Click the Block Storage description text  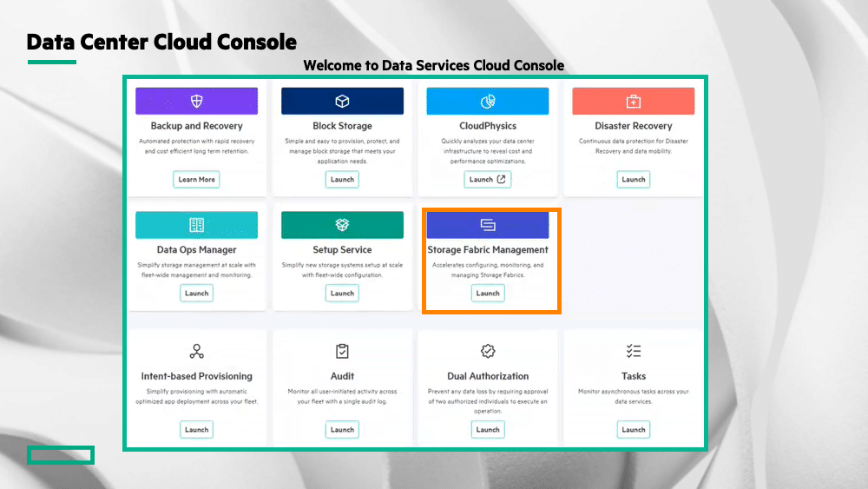[342, 151]
